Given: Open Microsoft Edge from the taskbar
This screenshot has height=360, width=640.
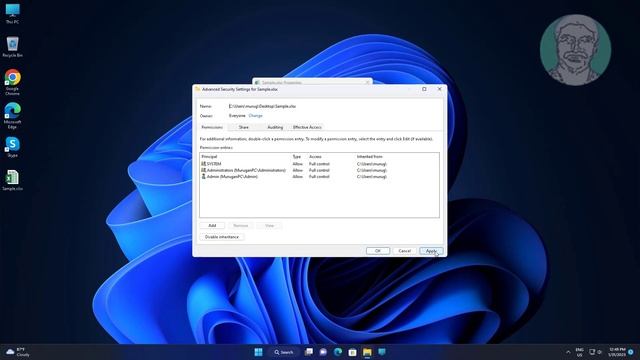Looking at the screenshot, I should coord(338,352).
